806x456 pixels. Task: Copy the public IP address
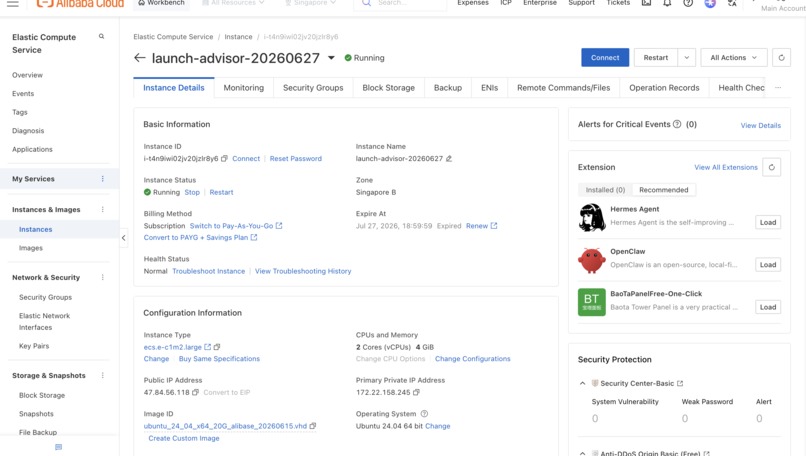point(195,392)
